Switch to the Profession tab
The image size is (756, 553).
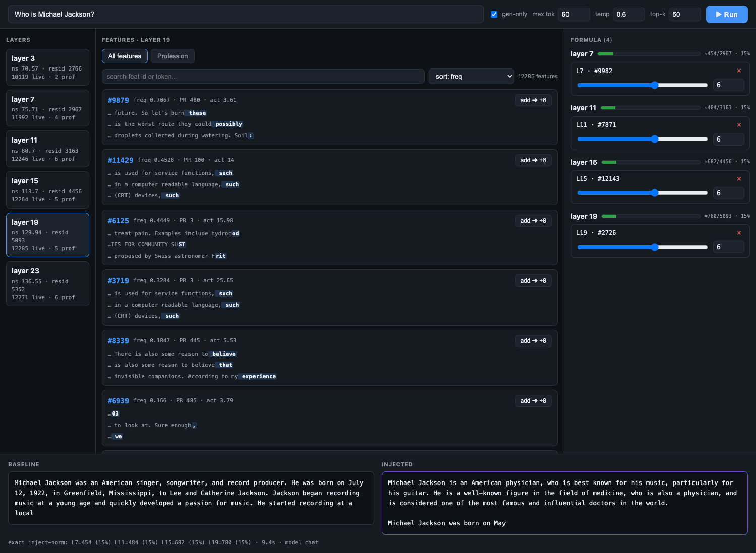point(172,56)
